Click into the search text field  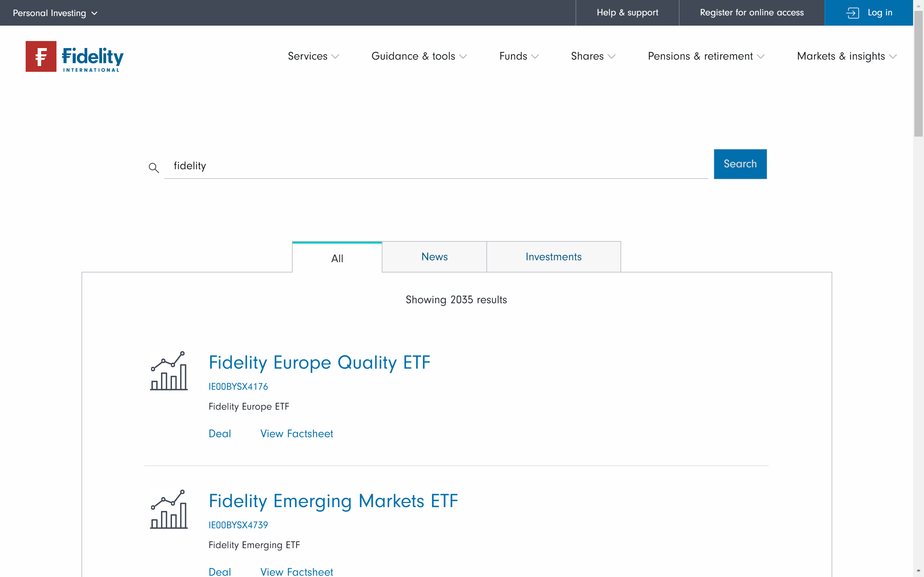(435, 166)
